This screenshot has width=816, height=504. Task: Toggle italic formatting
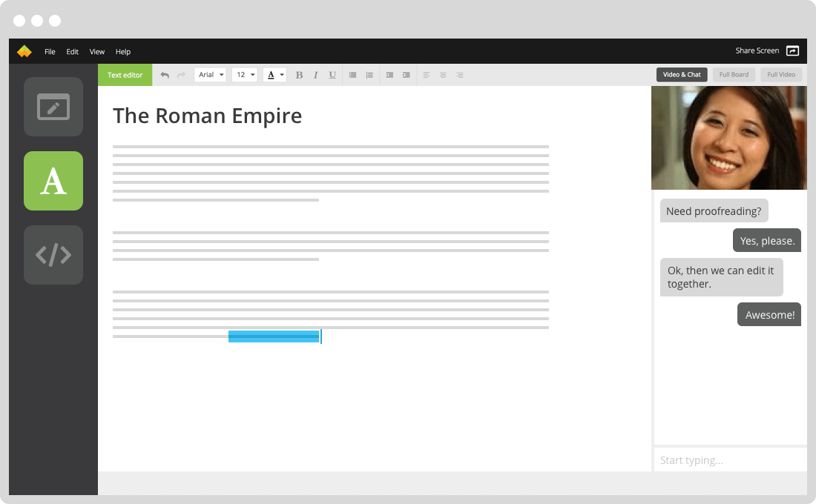[315, 75]
